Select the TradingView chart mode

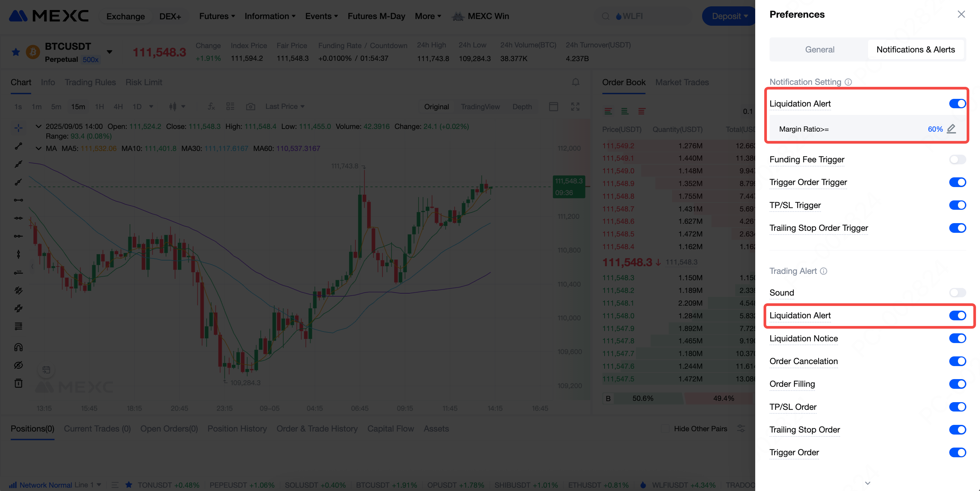480,107
